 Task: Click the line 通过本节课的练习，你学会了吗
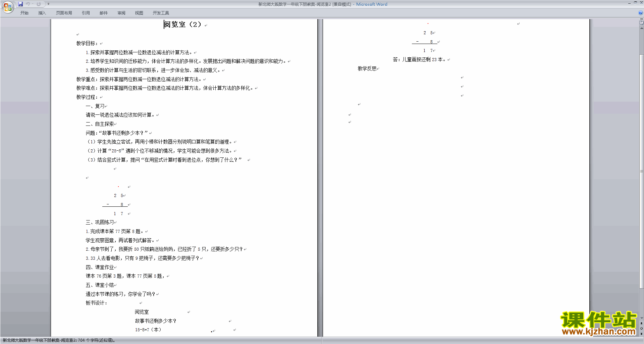[120, 294]
